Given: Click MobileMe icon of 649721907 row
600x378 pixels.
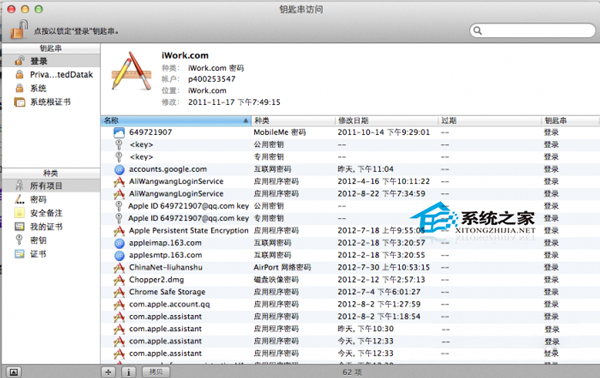Looking at the screenshot, I should tap(119, 132).
